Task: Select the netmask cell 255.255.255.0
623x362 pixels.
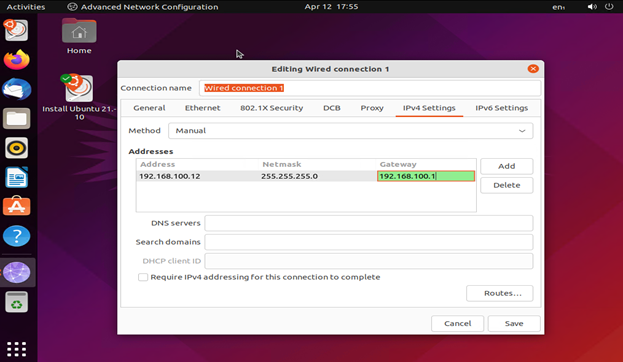Action: (x=289, y=176)
